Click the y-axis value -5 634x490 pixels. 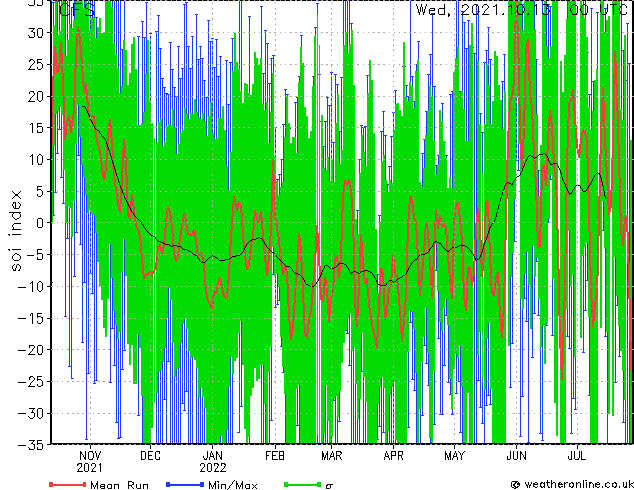coord(35,255)
